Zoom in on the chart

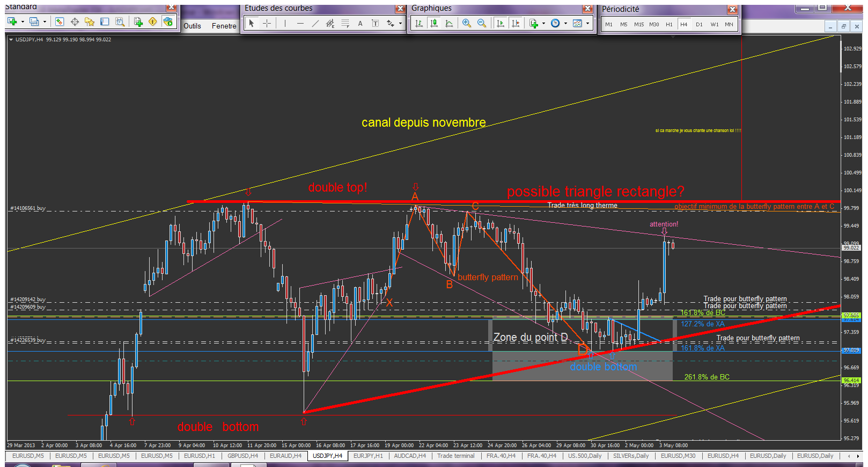467,23
